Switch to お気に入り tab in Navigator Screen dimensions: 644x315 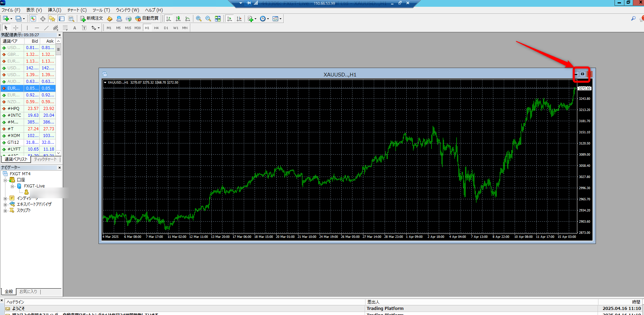[x=28, y=292]
